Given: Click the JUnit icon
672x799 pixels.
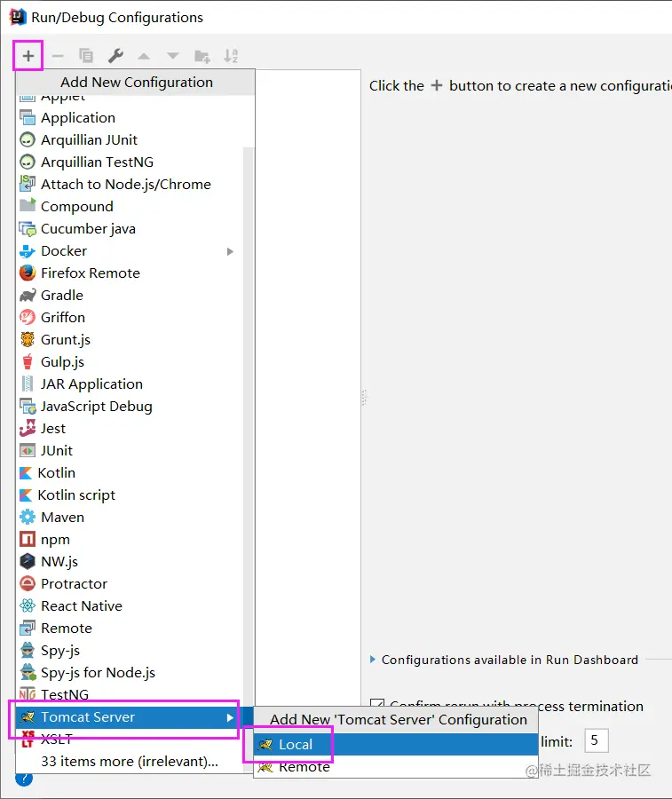Looking at the screenshot, I should [x=28, y=451].
